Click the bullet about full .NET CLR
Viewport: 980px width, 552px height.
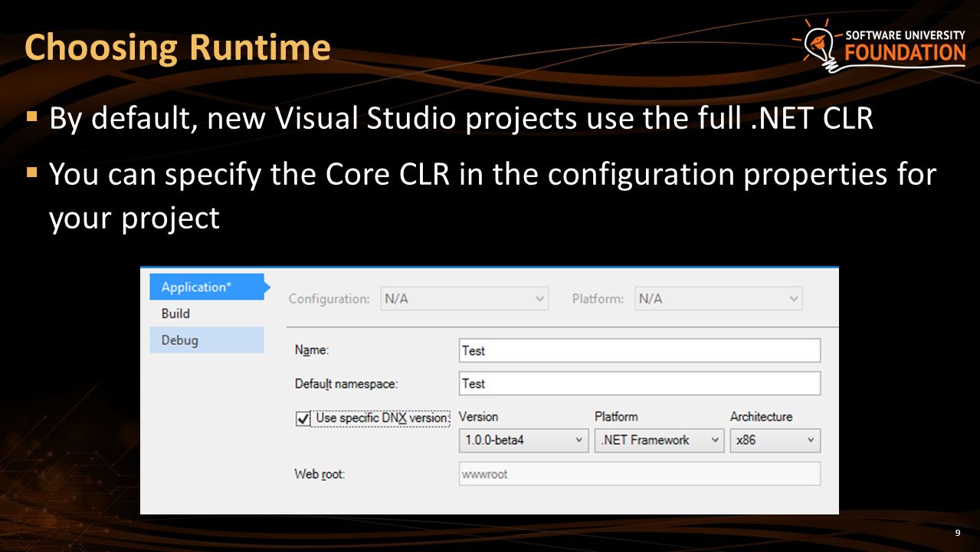click(x=461, y=119)
